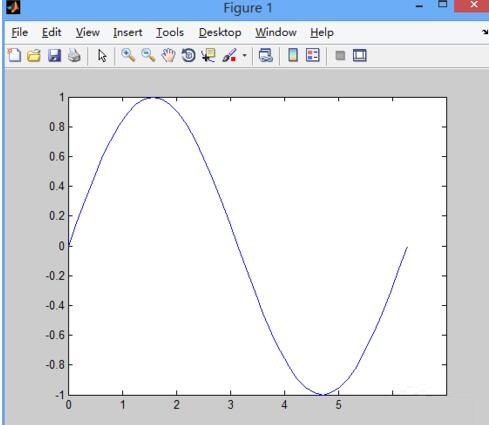
Task: Click the y-axis label 0.8
Action: pyautogui.click(x=57, y=127)
